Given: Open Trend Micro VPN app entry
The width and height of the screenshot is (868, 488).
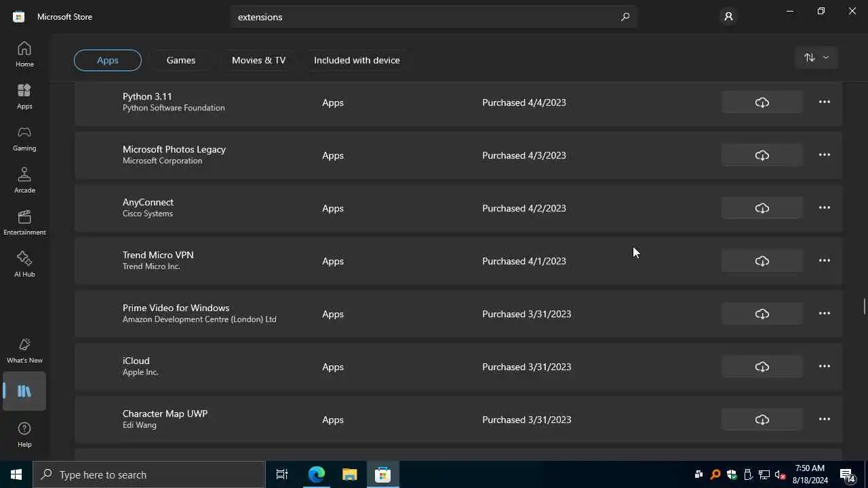Looking at the screenshot, I should (x=458, y=261).
